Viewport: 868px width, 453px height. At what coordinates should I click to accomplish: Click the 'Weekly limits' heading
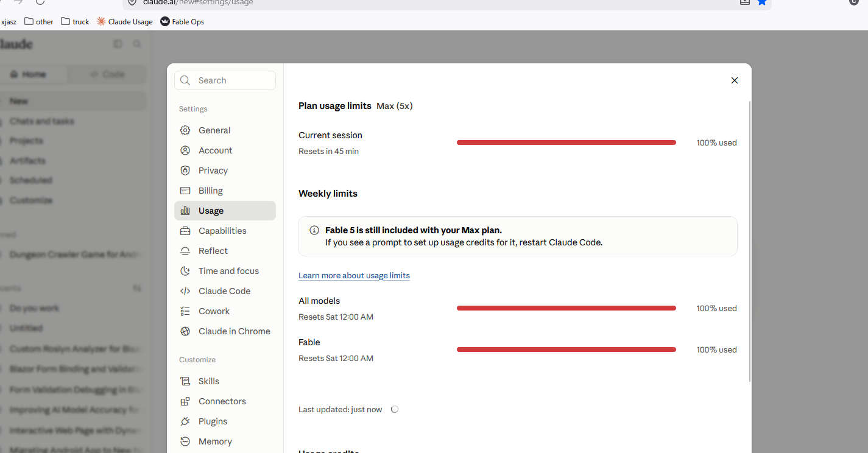coord(328,194)
